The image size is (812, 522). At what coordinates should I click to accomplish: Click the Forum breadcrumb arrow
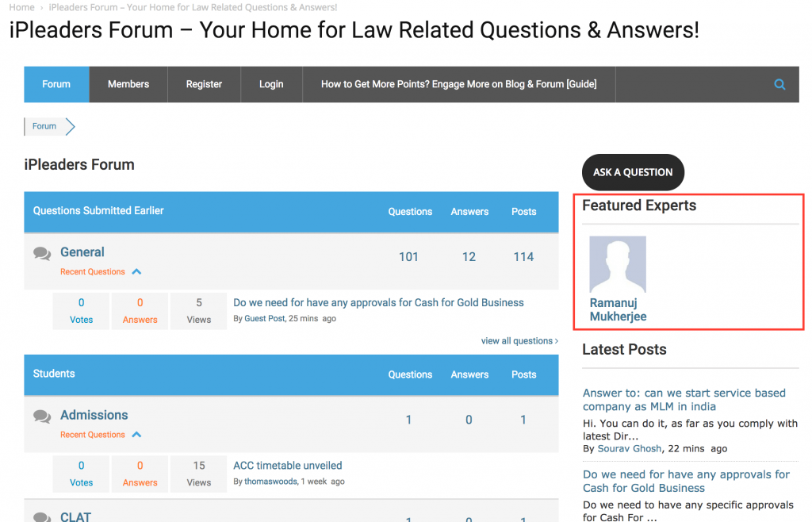[x=69, y=126]
